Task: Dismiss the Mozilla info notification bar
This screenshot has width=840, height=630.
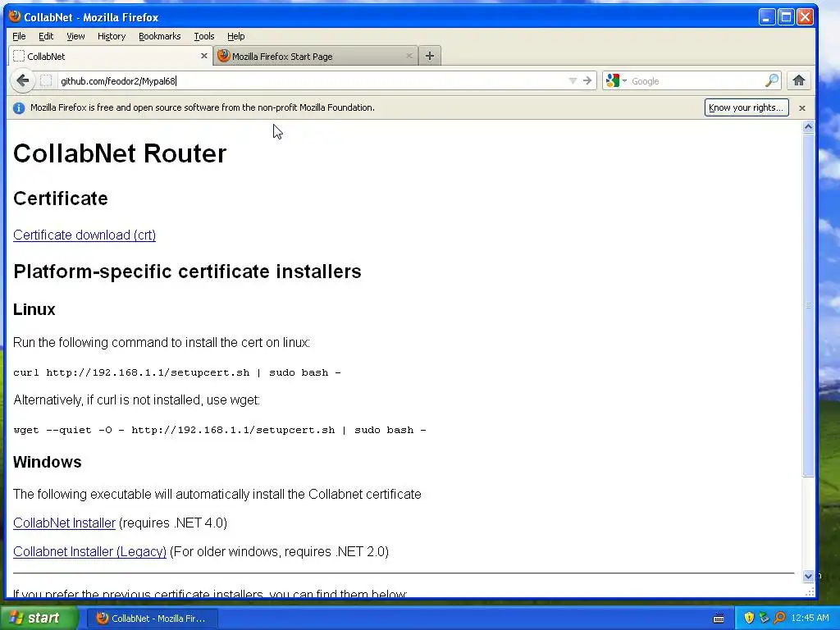Action: (x=802, y=108)
